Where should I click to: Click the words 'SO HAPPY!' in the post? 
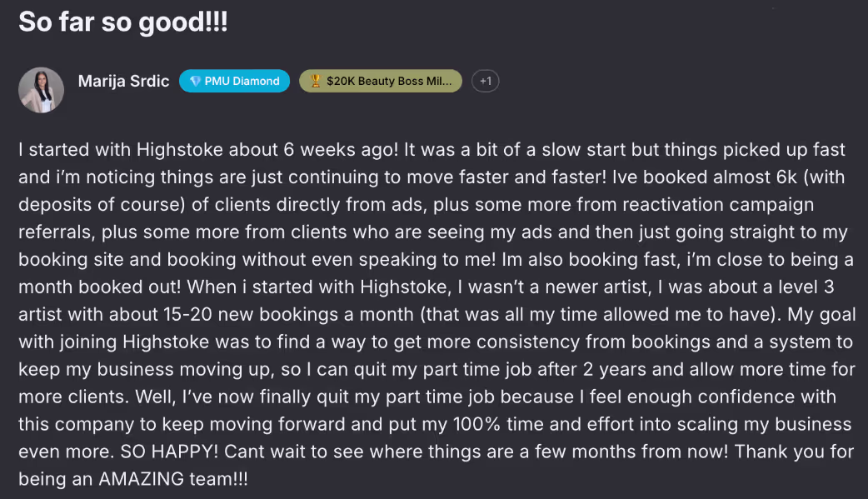(167, 452)
